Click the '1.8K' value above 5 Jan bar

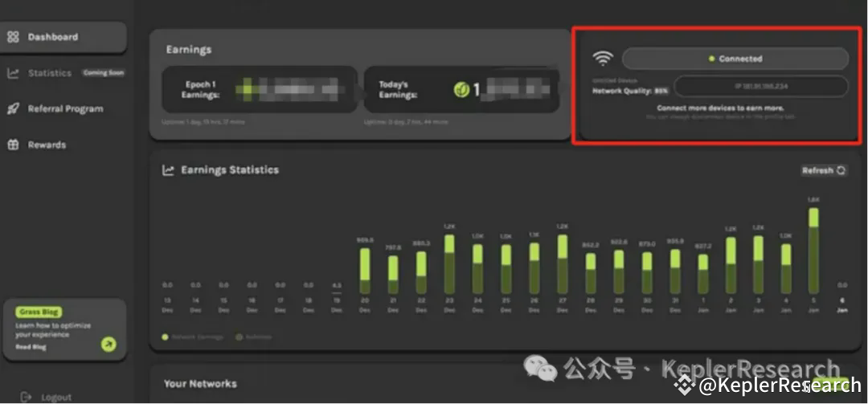click(x=813, y=199)
